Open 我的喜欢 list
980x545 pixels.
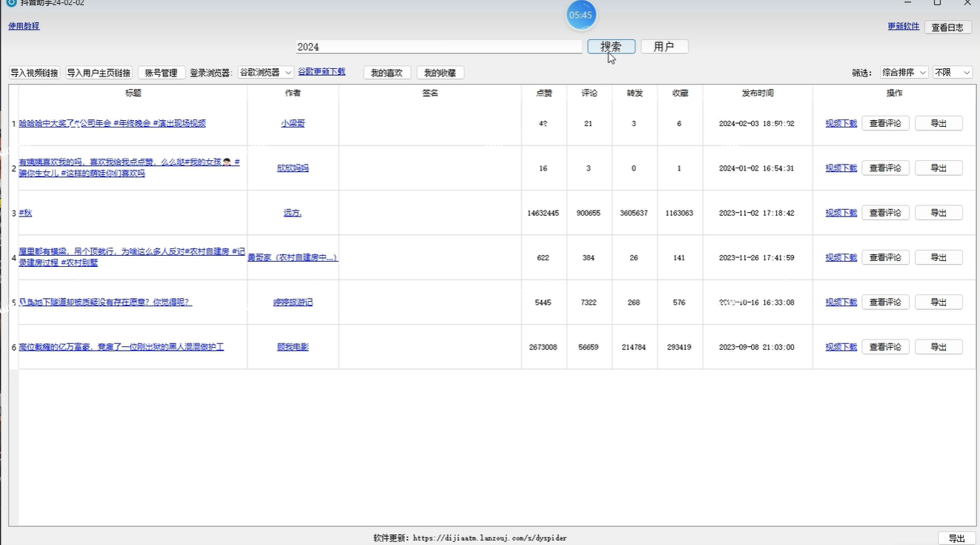click(387, 73)
